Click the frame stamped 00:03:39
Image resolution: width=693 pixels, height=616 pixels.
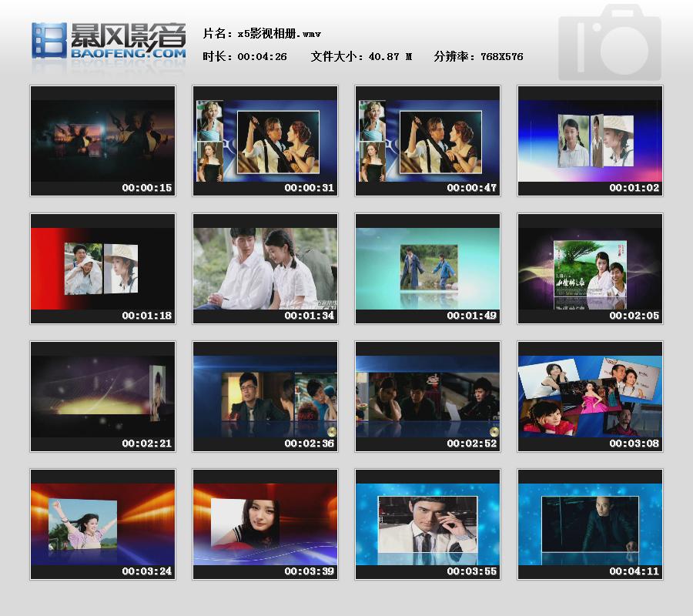tap(265, 524)
